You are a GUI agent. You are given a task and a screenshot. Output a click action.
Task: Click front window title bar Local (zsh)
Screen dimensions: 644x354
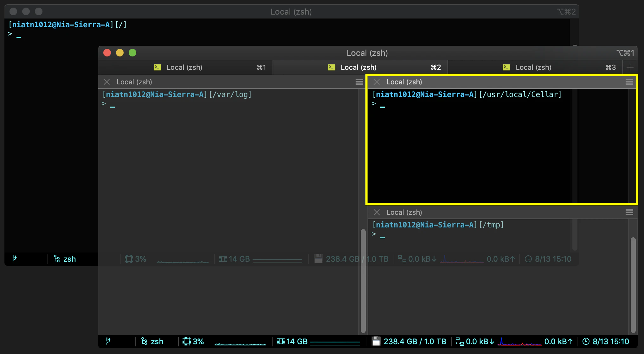[367, 53]
